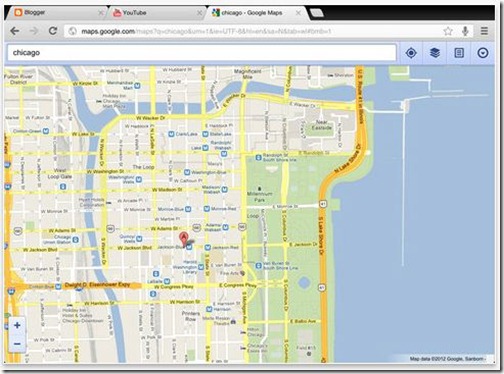Expand the circled down-arrow options menu
Image resolution: width=504 pixels, height=374 pixels.
(x=483, y=53)
